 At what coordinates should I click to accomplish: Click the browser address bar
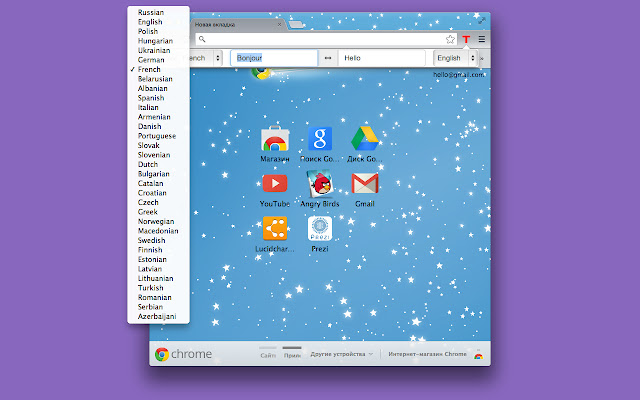[326, 39]
